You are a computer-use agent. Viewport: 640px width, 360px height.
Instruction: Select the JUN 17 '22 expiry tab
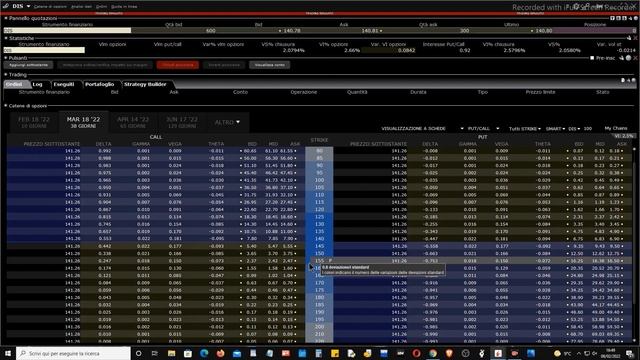click(x=182, y=122)
